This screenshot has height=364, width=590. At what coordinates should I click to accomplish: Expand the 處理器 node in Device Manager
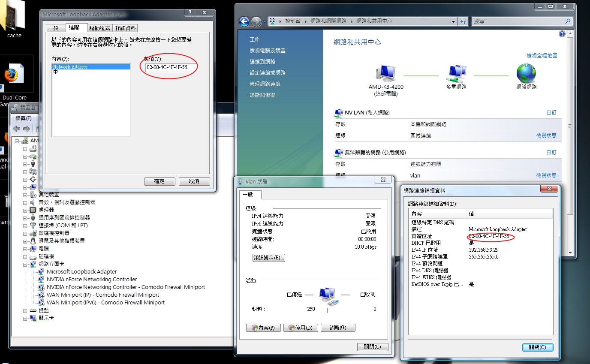pyautogui.click(x=25, y=210)
